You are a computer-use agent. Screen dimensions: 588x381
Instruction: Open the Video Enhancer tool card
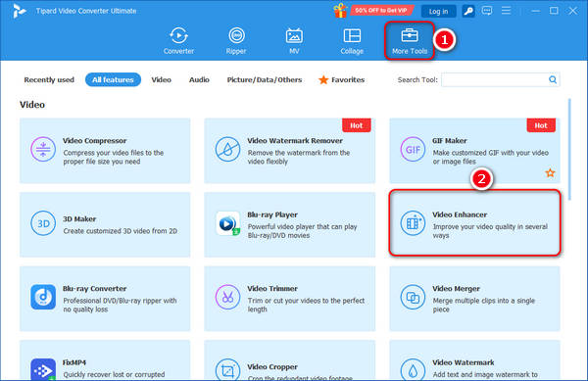(x=474, y=223)
